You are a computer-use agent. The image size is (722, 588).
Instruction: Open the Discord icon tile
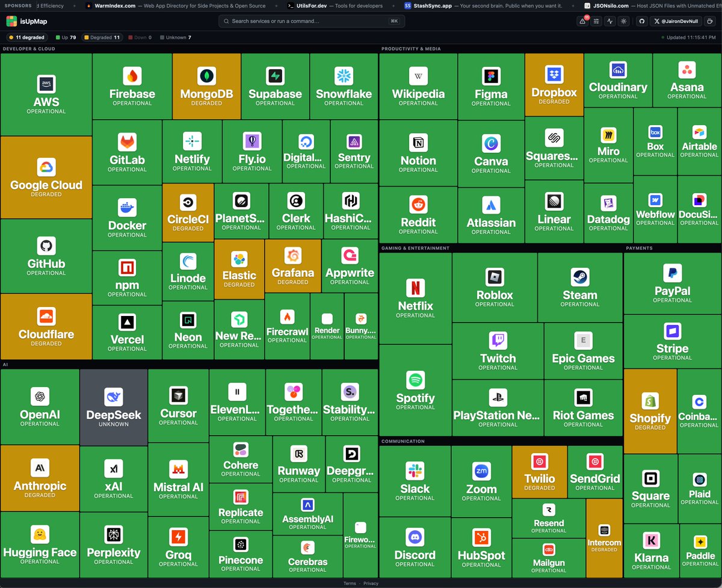tap(415, 537)
